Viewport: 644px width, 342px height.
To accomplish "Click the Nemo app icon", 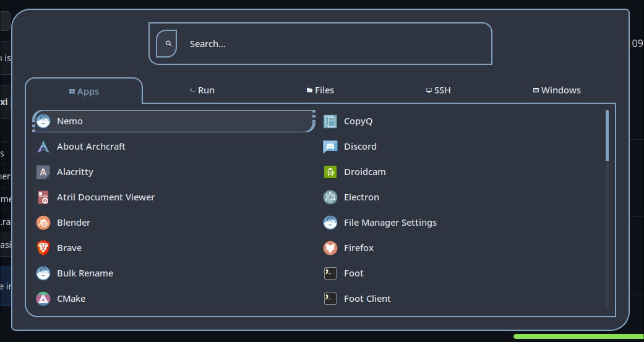I will tap(43, 121).
